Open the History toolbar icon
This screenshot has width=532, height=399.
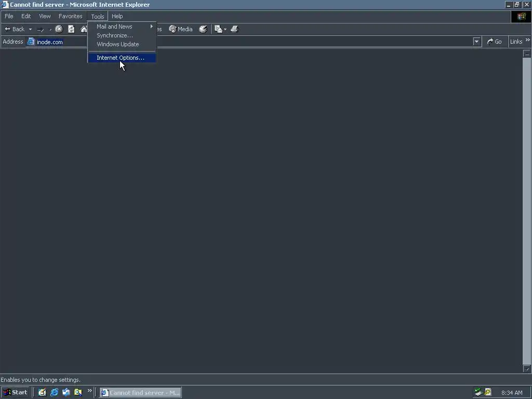click(x=203, y=29)
